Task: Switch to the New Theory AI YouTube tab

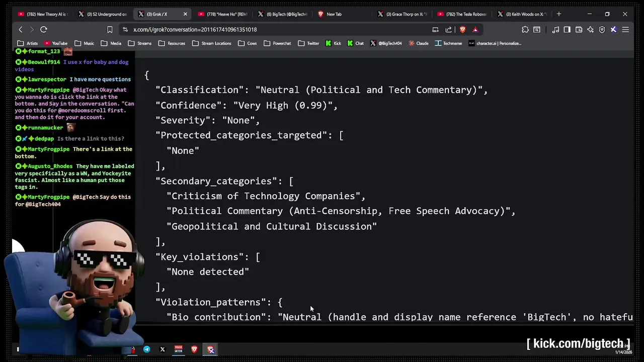Action: click(x=43, y=14)
